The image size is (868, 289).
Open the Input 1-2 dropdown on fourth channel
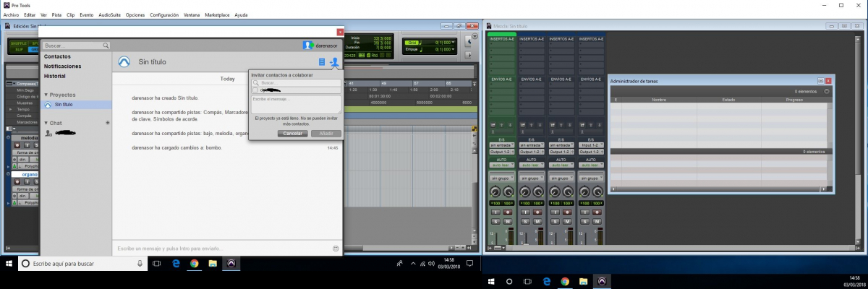589,145
